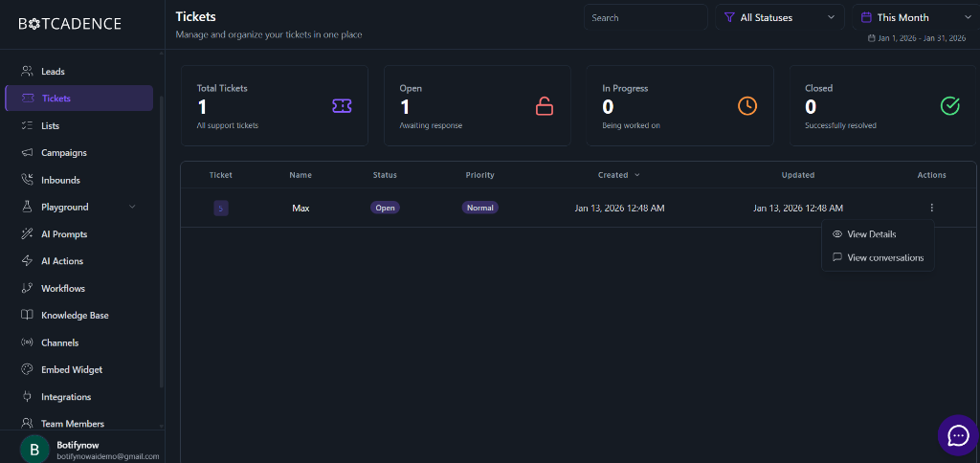The width and height of the screenshot is (980, 463).
Task: Click the purple calendar icon beside This Month
Action: (866, 17)
